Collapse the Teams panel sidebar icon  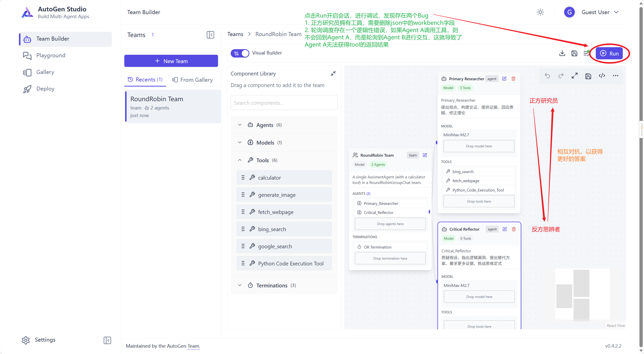pos(210,35)
